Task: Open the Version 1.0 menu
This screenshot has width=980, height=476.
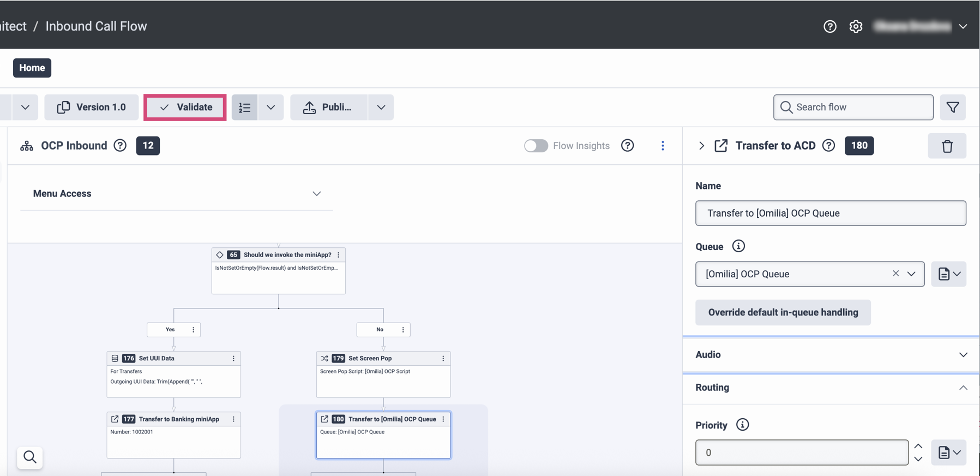Action: click(92, 108)
